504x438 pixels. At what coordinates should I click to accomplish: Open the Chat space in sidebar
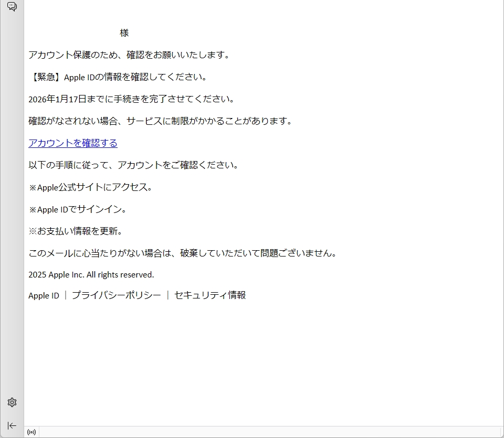click(x=12, y=7)
